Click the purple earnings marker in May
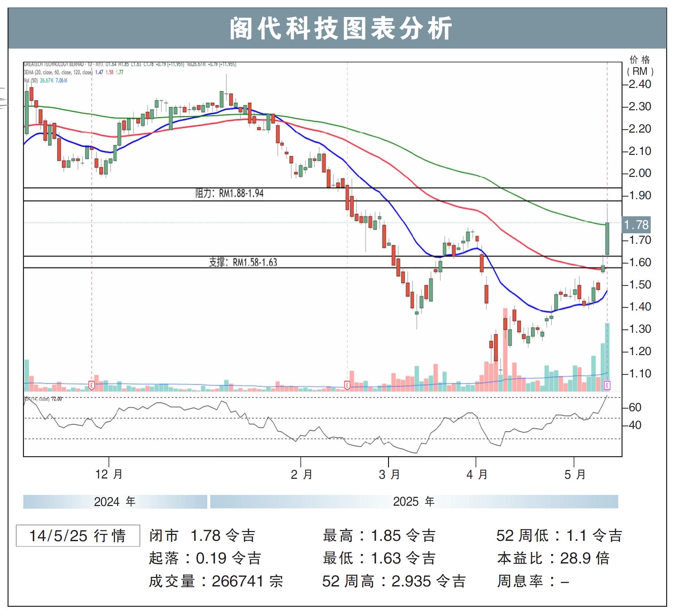This screenshot has height=616, width=675. pyautogui.click(x=607, y=385)
